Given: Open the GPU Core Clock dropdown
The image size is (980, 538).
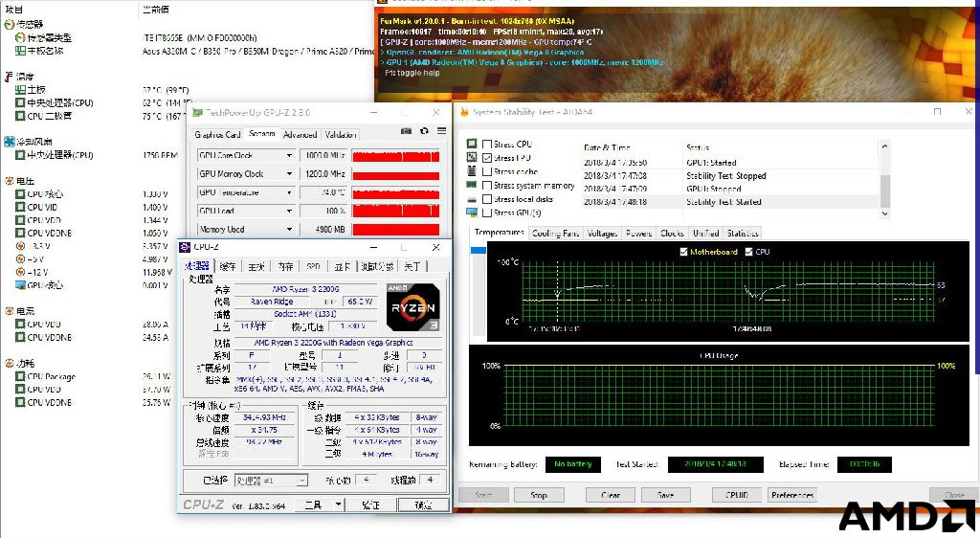Looking at the screenshot, I should click(289, 156).
